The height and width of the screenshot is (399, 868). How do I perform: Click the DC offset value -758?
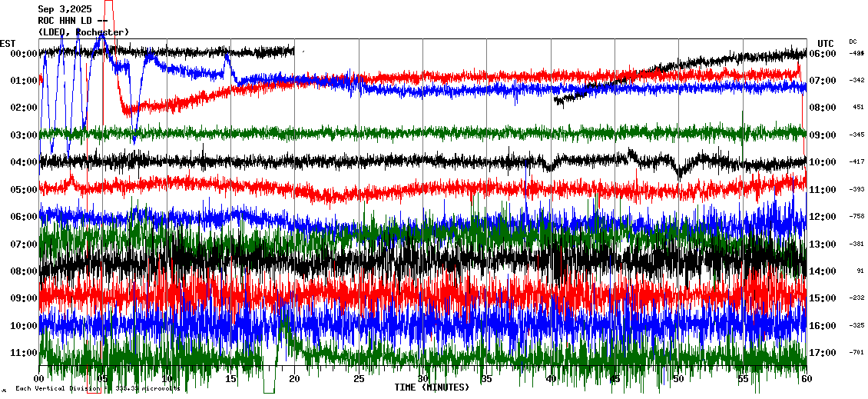pos(856,217)
